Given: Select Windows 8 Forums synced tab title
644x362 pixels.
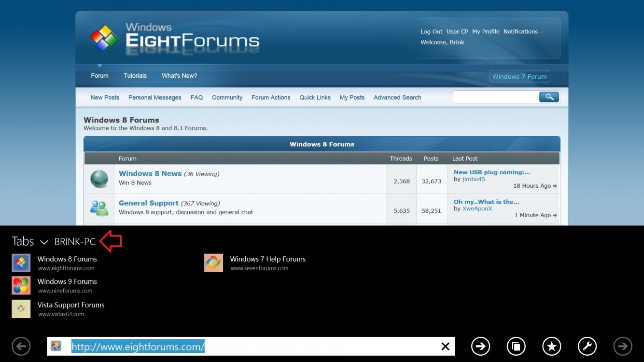Looking at the screenshot, I should (x=67, y=259).
